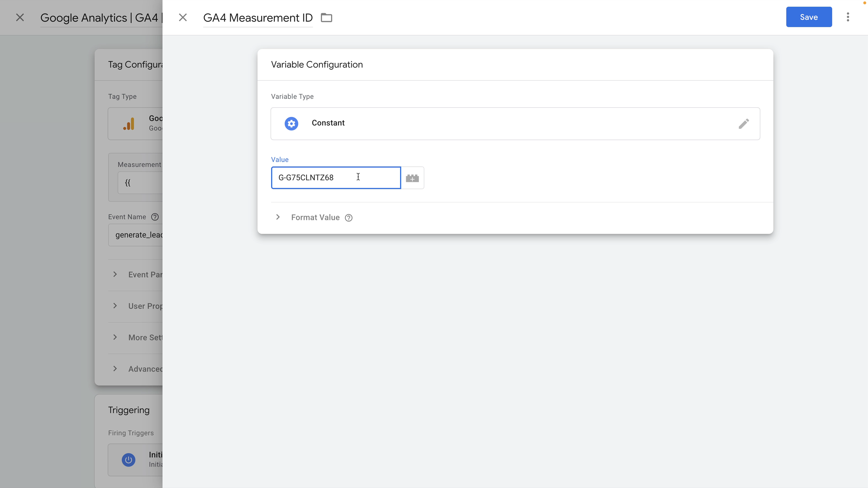Open the Format Value help icon
Screen dimensions: 868x488
[348, 218]
